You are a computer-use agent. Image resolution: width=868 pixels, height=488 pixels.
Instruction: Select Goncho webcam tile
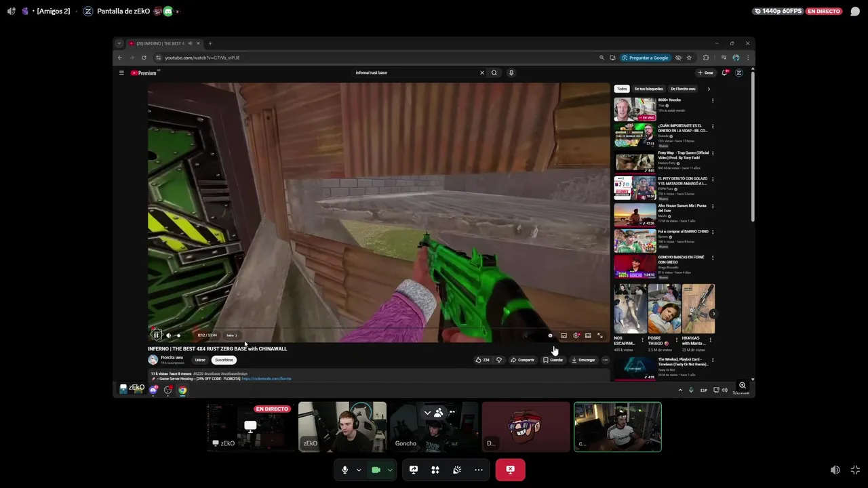click(x=434, y=427)
